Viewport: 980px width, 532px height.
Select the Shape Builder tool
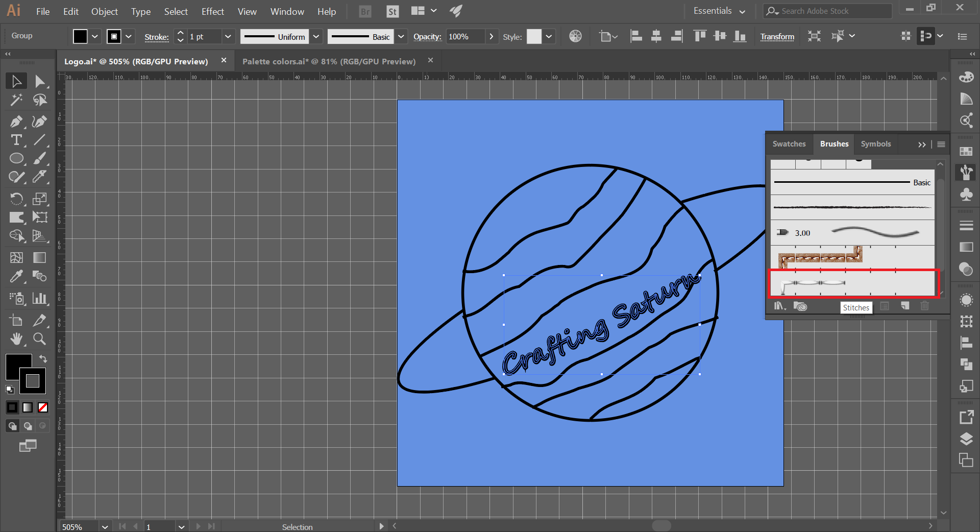pos(16,236)
